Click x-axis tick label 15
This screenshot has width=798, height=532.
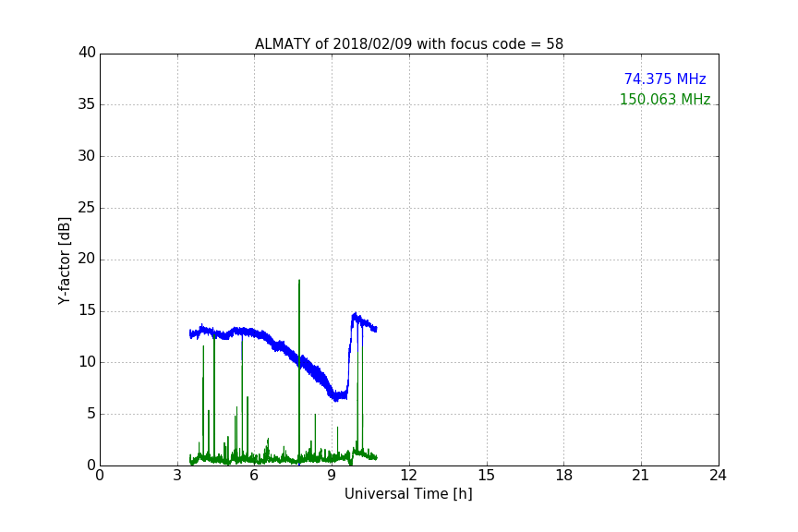click(486, 476)
